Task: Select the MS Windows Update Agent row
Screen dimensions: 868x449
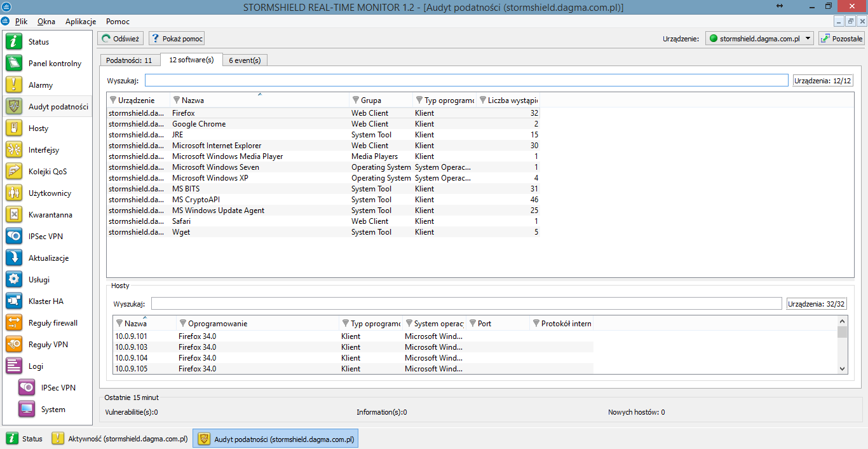Action: click(x=323, y=211)
